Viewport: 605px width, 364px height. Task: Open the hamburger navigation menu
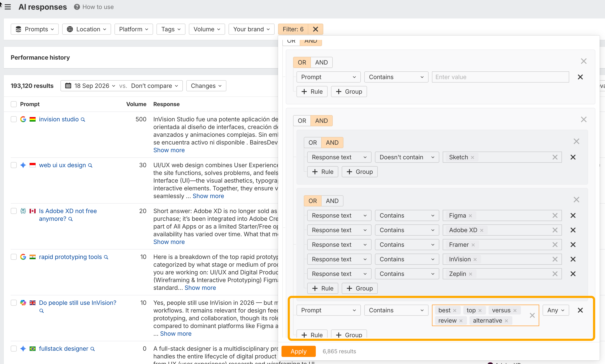8,7
